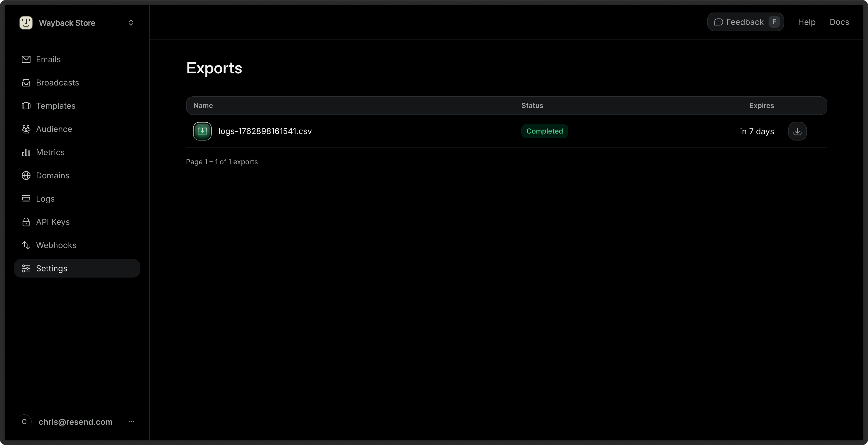
Task: Click the Feedback button
Action: point(745,22)
